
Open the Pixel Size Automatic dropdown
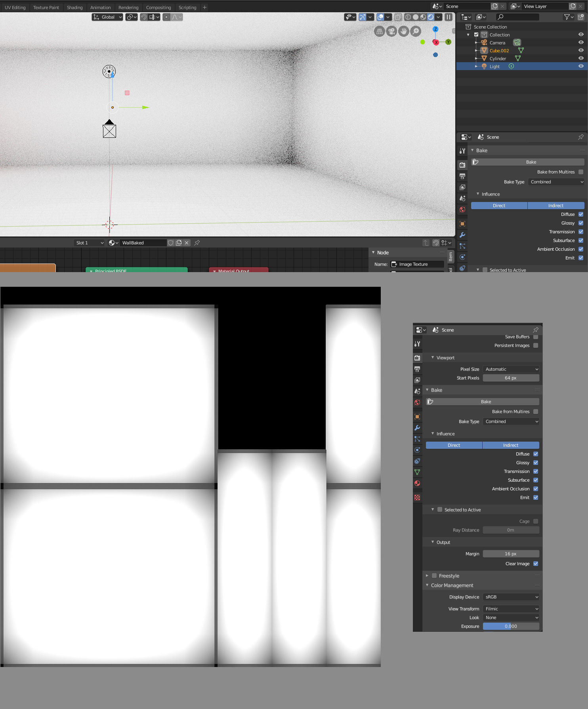tap(511, 369)
